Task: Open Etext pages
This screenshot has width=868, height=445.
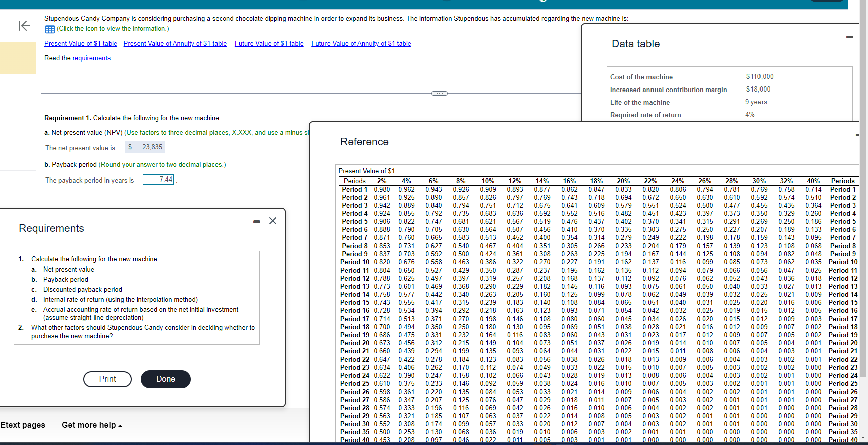Action: click(23, 425)
